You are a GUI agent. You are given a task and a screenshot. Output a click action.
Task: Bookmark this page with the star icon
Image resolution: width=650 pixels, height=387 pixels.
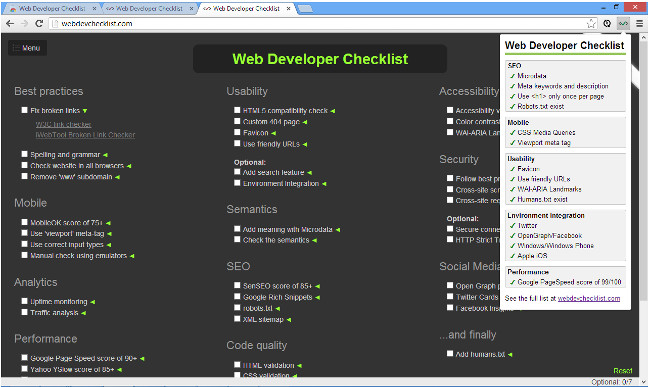click(591, 24)
